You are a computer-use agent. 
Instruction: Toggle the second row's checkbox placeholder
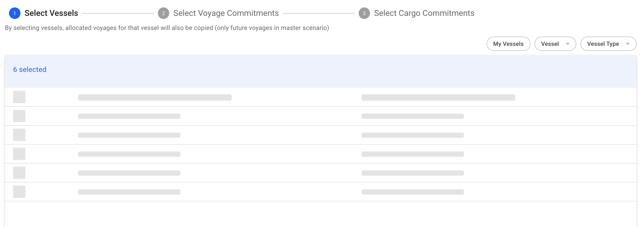[x=19, y=116]
